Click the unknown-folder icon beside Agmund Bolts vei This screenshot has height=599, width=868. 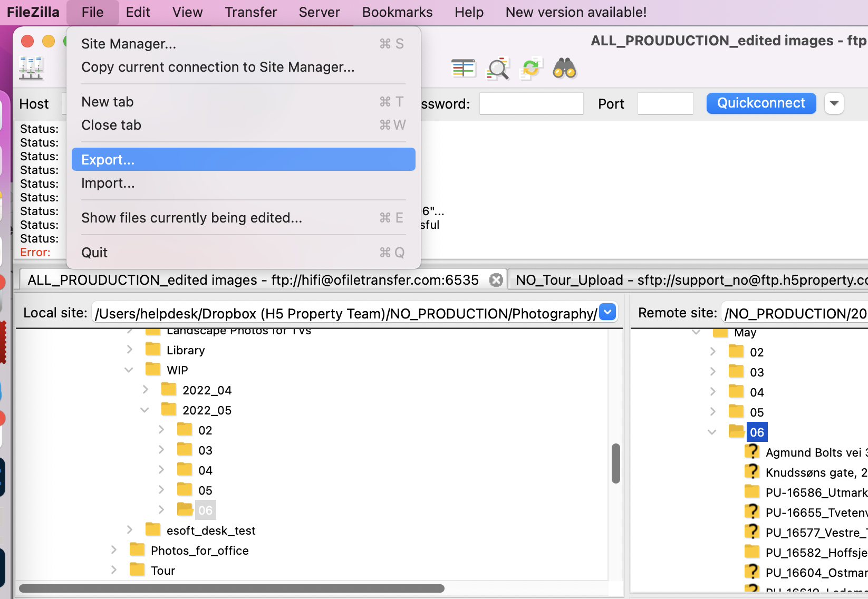point(752,452)
